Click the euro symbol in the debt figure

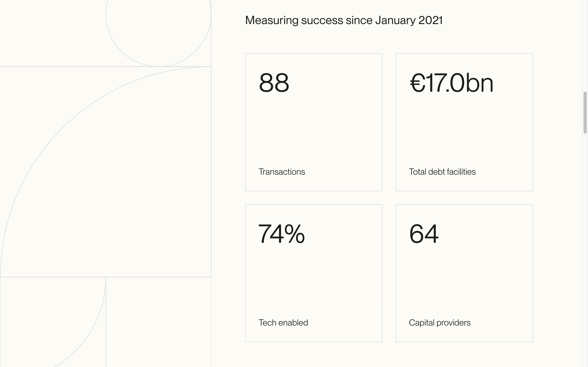[x=417, y=83]
